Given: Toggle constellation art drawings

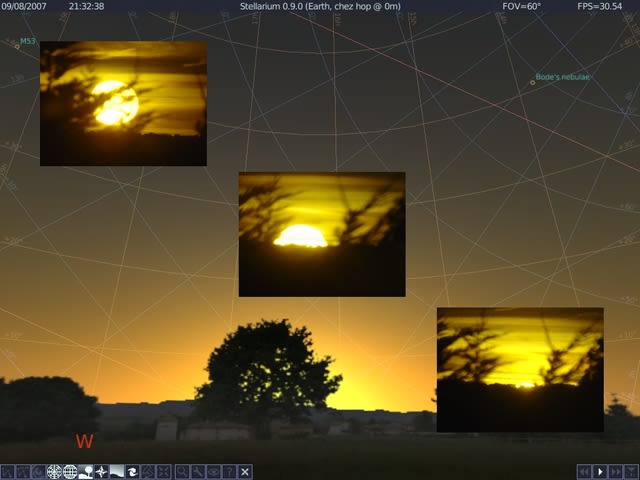Looking at the screenshot, I should [x=38, y=471].
